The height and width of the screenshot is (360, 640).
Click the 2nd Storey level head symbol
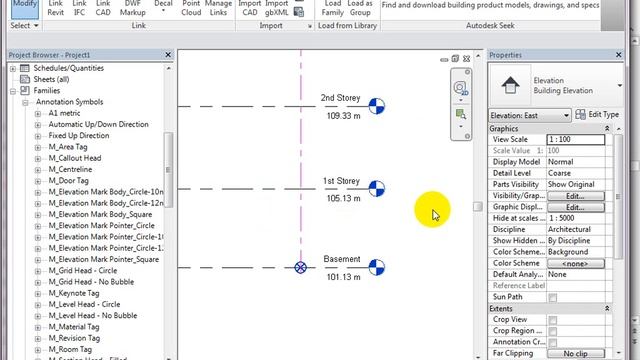[376, 106]
